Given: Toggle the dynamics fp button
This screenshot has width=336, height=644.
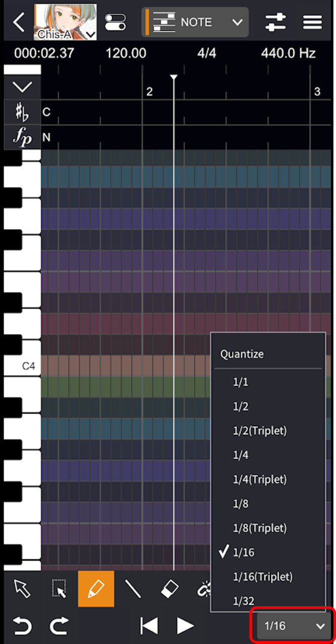Looking at the screenshot, I should pos(22,137).
